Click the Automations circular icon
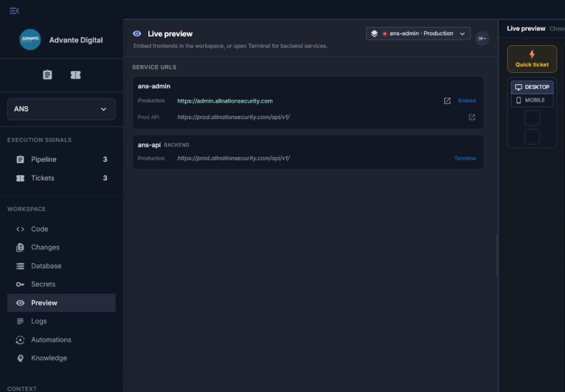The image size is (565, 392). [x=20, y=340]
